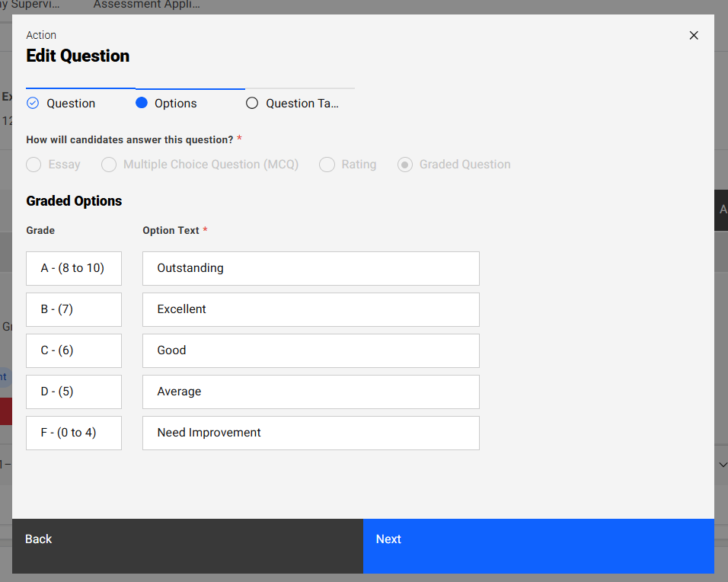Click the Excellent option text field
The image size is (728, 582).
click(311, 309)
